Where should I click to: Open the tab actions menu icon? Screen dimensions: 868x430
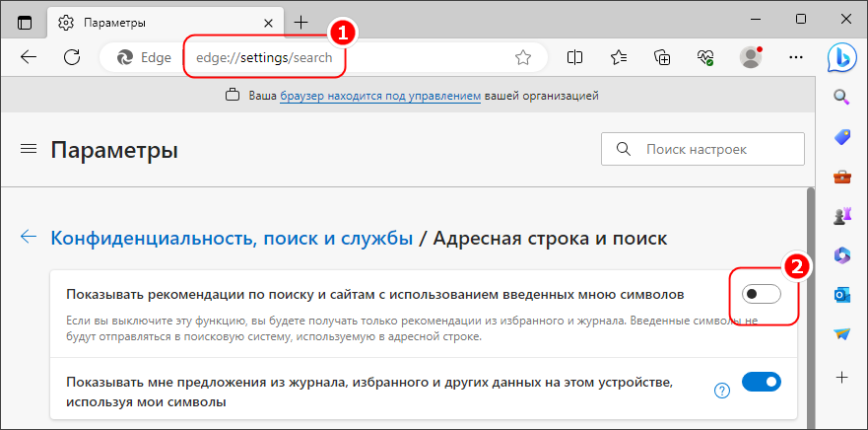click(x=25, y=22)
